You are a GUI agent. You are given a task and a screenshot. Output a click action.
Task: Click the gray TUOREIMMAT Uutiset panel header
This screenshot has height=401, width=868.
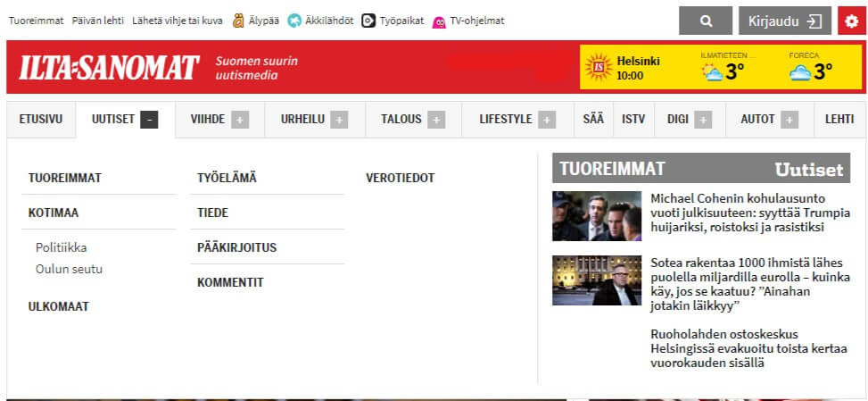[701, 168]
